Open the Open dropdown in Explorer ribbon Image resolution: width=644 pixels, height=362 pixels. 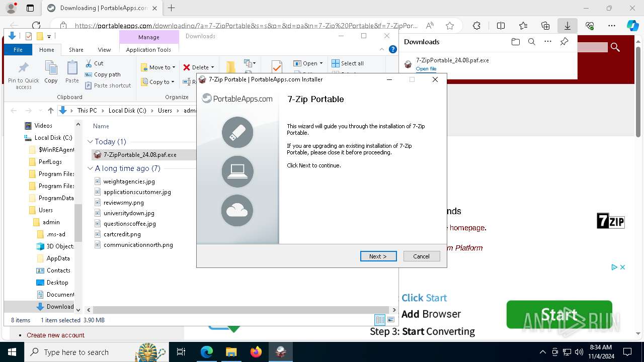point(308,63)
